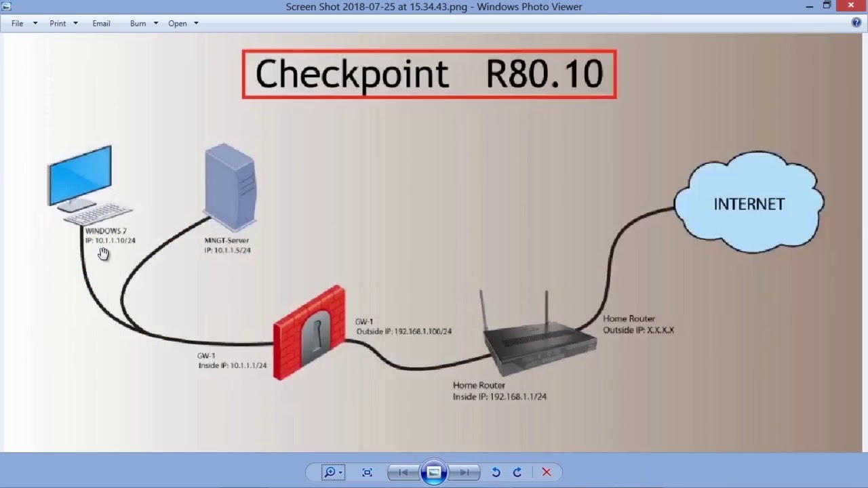Open the Open menu
The image size is (868, 488).
pyautogui.click(x=178, y=23)
